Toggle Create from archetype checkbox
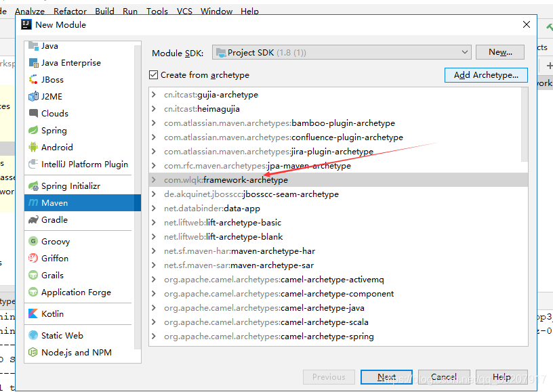The height and width of the screenshot is (392, 553). point(153,74)
